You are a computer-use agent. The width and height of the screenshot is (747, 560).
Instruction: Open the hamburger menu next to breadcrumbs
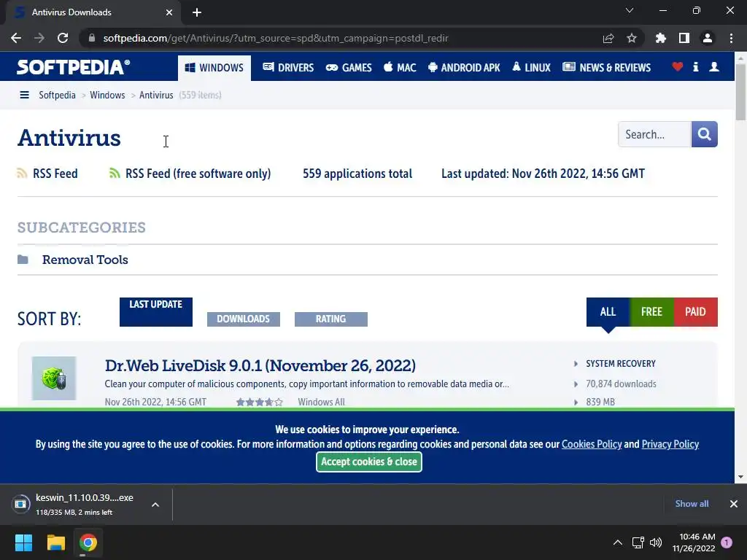pos(24,96)
